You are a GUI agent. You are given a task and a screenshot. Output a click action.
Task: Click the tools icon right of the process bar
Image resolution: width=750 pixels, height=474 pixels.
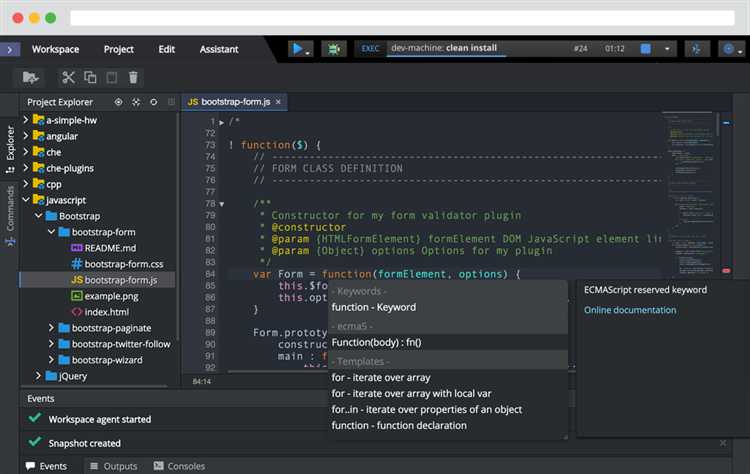pyautogui.click(x=696, y=49)
